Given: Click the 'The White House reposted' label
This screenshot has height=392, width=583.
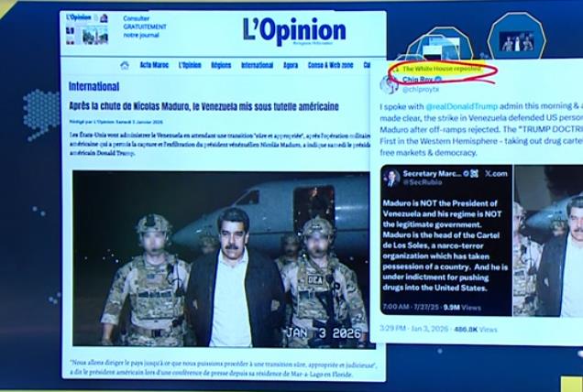Looking at the screenshot, I should click(x=442, y=69).
